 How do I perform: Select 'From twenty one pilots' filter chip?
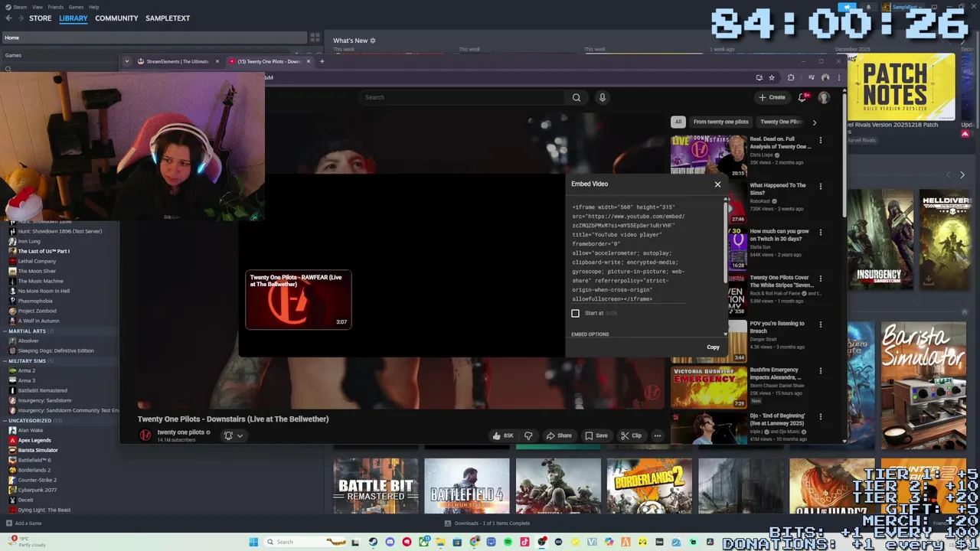[720, 122]
